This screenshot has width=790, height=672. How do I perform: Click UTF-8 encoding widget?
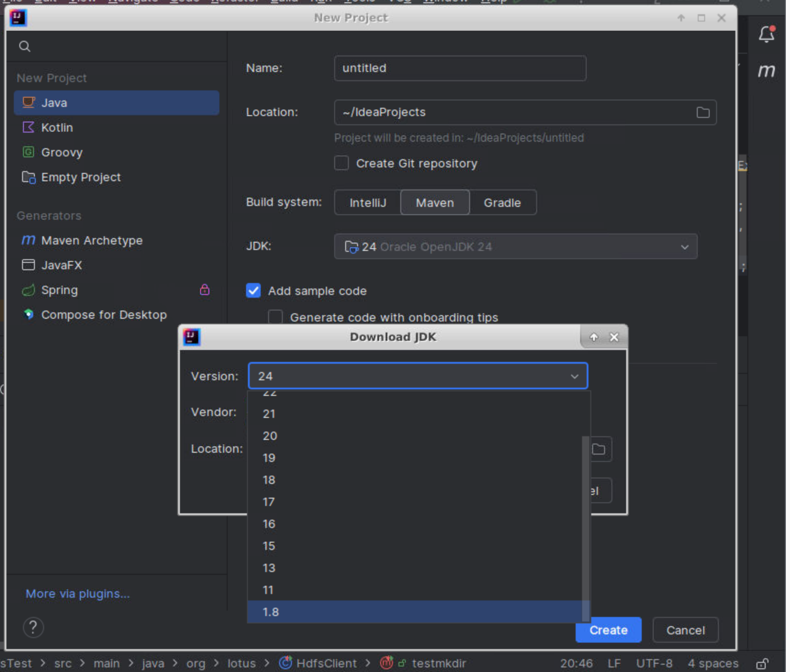[x=654, y=663]
